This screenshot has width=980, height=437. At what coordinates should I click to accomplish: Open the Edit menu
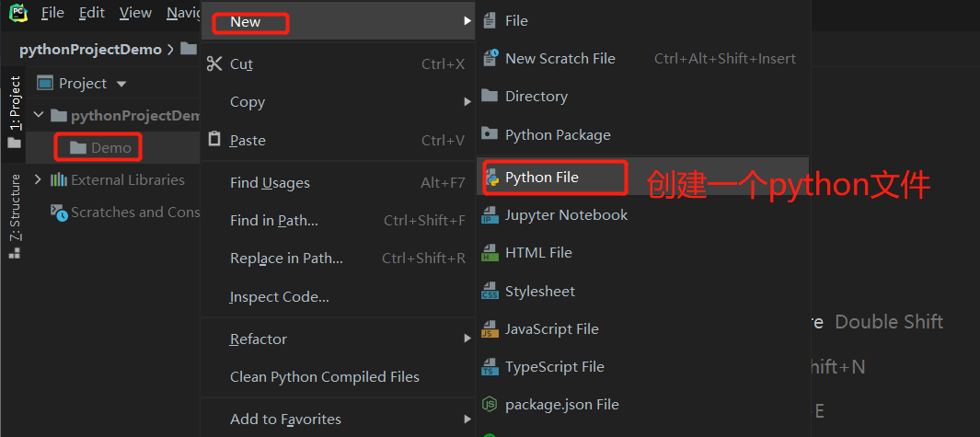point(91,13)
